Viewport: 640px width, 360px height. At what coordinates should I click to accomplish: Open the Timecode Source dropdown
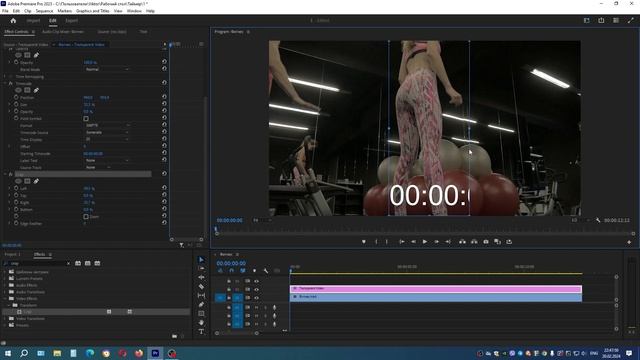108,132
